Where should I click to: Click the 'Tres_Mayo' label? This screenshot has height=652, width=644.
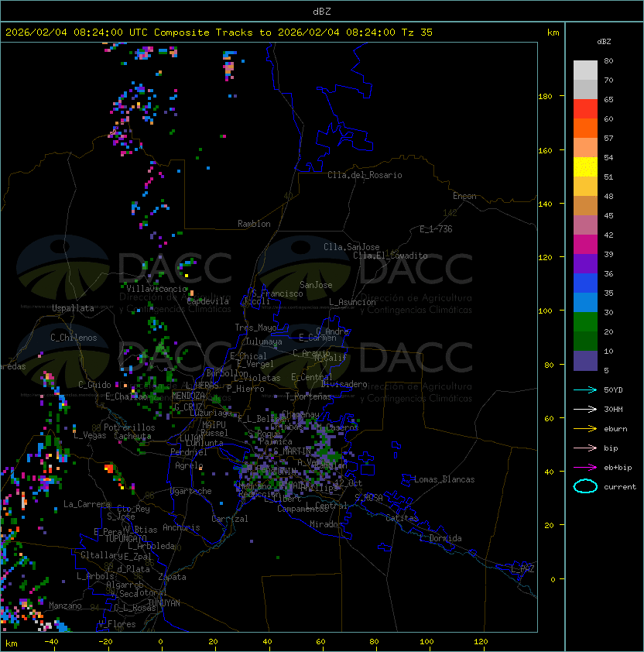[x=255, y=328]
